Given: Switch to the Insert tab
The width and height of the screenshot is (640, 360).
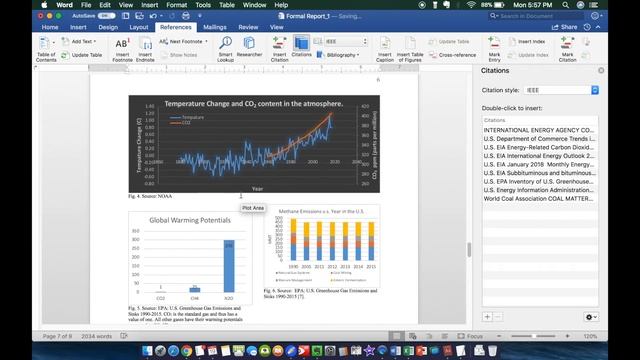Looking at the screenshot, I should pos(78,27).
